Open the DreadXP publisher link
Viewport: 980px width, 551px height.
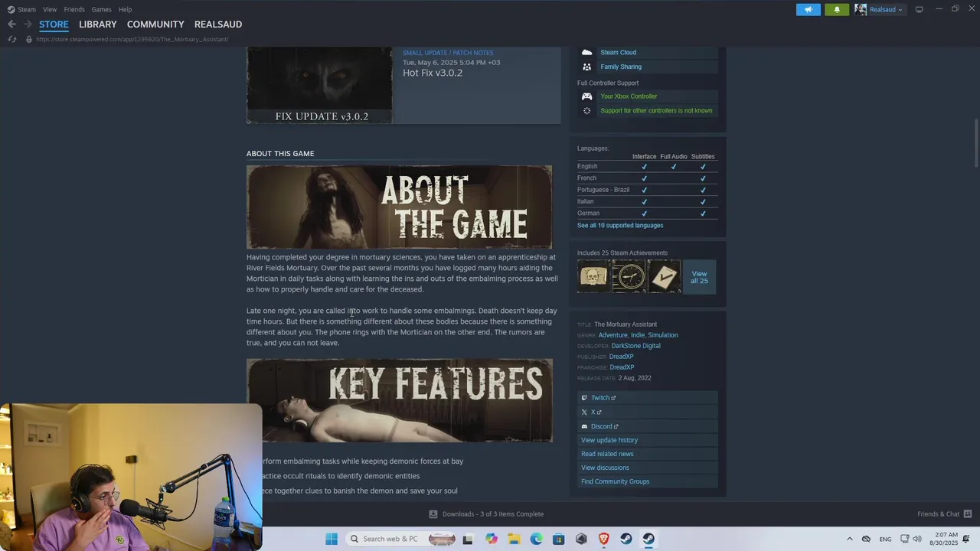621,357
